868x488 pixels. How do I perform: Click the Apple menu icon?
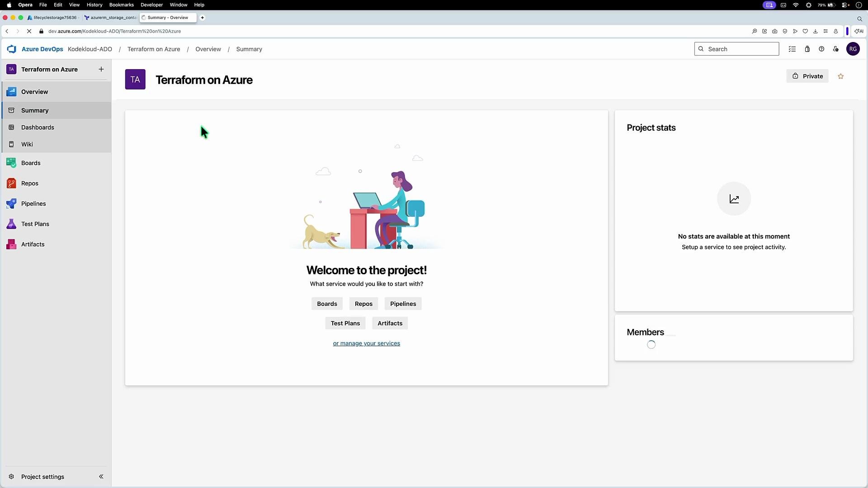tap(9, 5)
